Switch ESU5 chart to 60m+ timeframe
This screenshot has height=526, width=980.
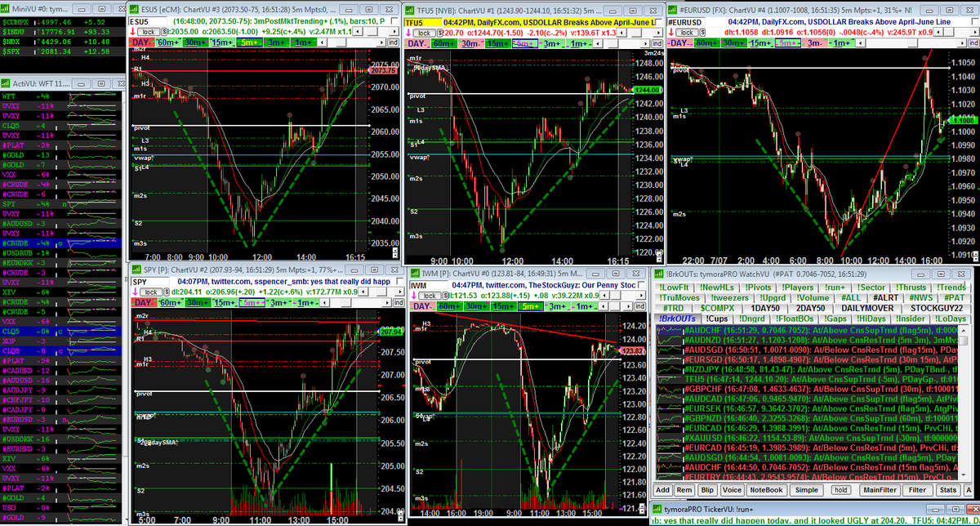[167, 42]
